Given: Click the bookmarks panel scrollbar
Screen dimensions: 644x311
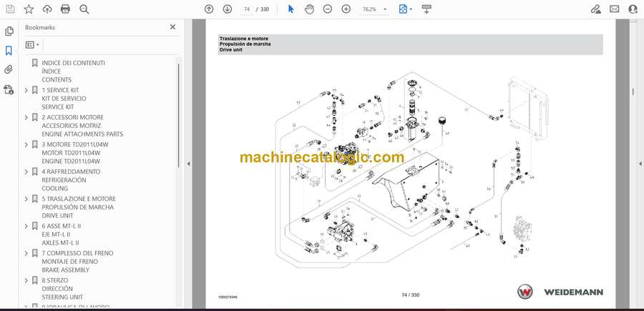Looking at the screenshot, I should point(178,115).
